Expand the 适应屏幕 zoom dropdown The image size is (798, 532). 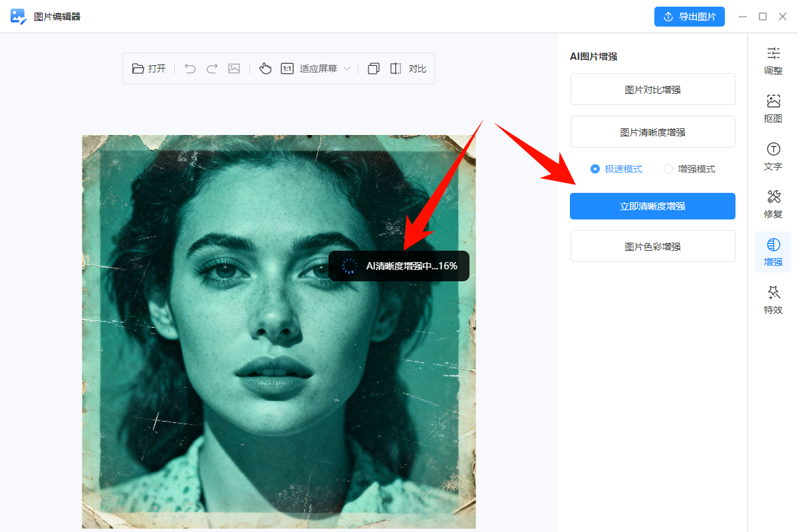[346, 68]
